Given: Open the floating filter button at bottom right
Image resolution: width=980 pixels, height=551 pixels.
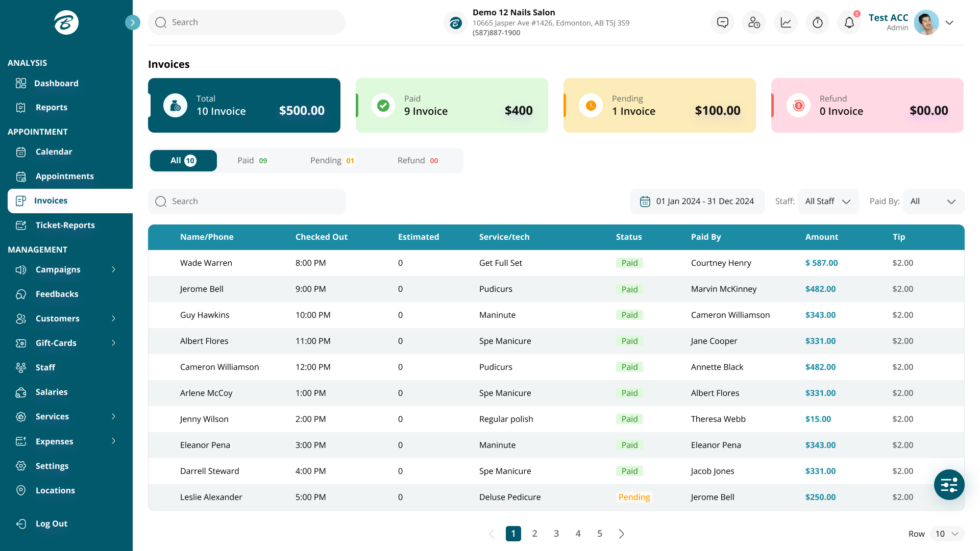Looking at the screenshot, I should pos(949,485).
